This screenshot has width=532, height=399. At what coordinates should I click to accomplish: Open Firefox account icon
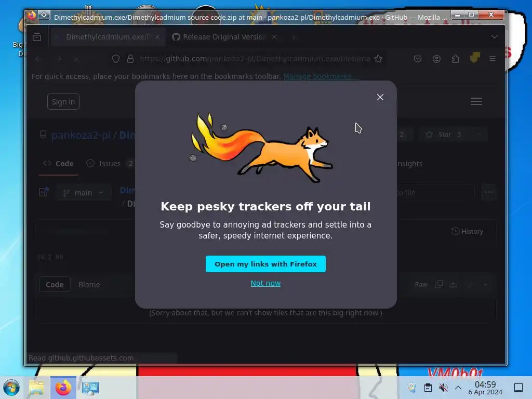click(436, 59)
